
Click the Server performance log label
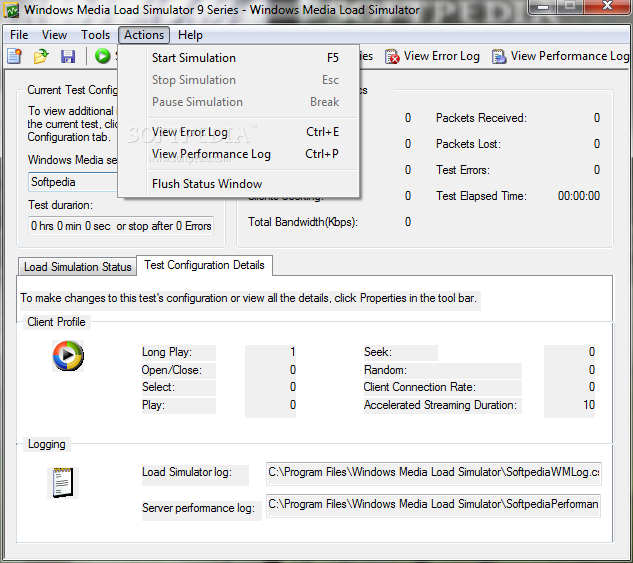click(x=198, y=508)
